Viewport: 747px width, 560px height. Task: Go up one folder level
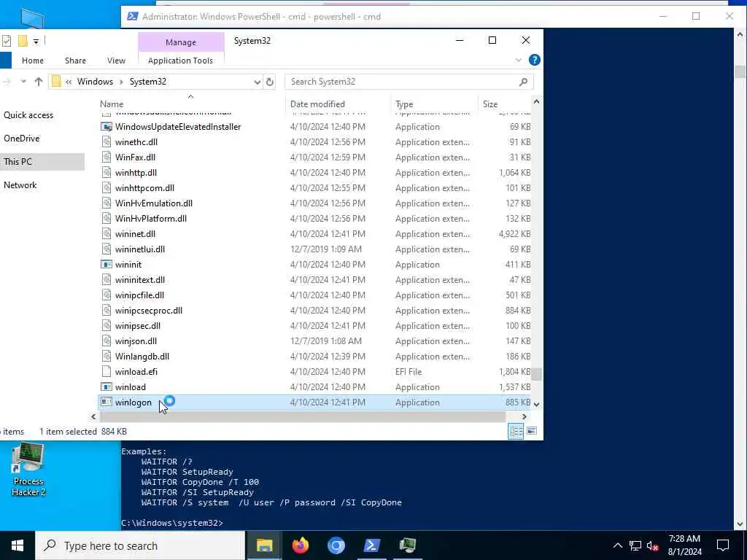pos(39,82)
